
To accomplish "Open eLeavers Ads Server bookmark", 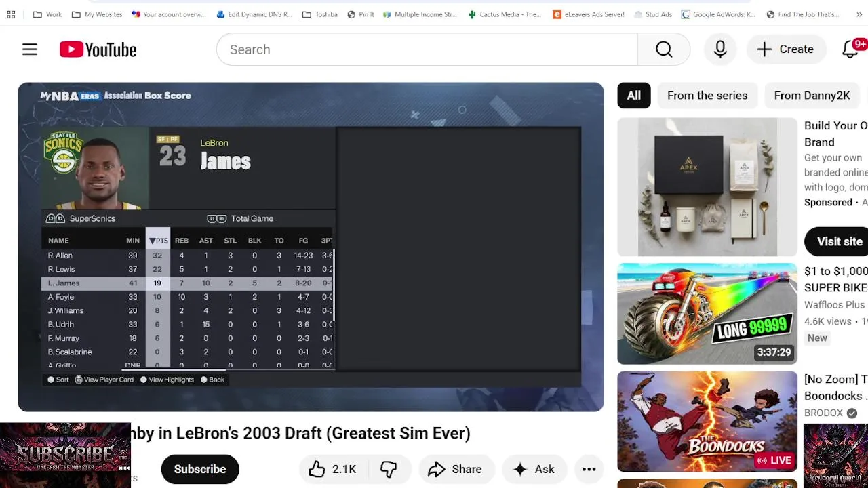I will (589, 14).
